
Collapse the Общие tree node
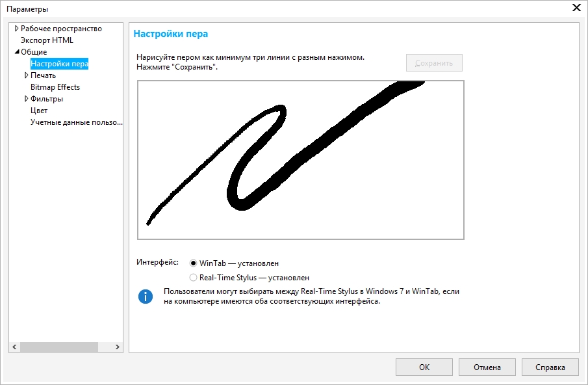click(16, 52)
